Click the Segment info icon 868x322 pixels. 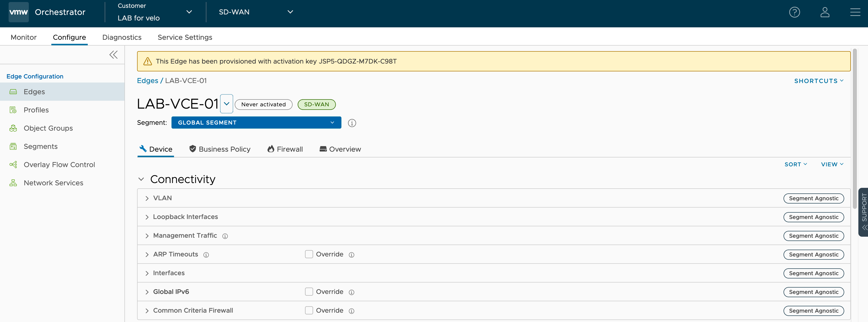(x=352, y=123)
